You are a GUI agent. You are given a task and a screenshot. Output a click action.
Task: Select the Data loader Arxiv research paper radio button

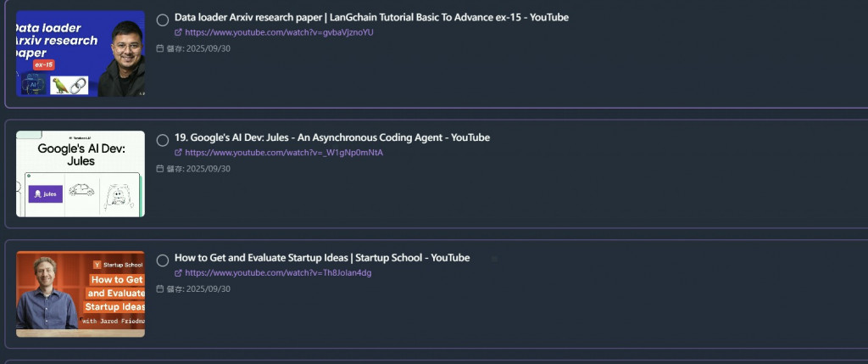pyautogui.click(x=162, y=20)
